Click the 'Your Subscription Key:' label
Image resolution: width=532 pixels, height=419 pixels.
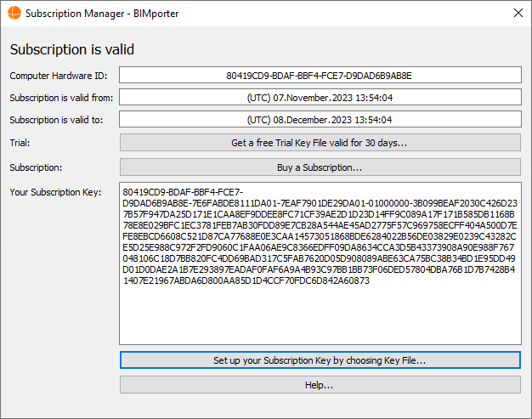point(55,192)
